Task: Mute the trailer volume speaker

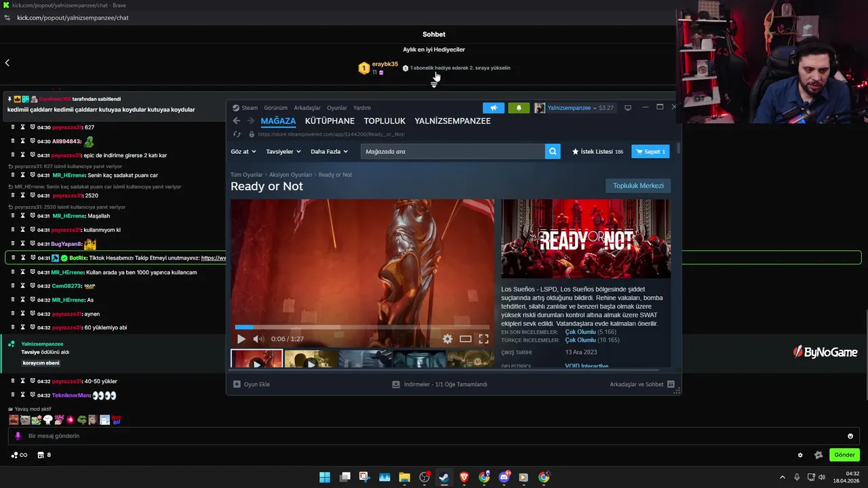Action: coord(258,339)
